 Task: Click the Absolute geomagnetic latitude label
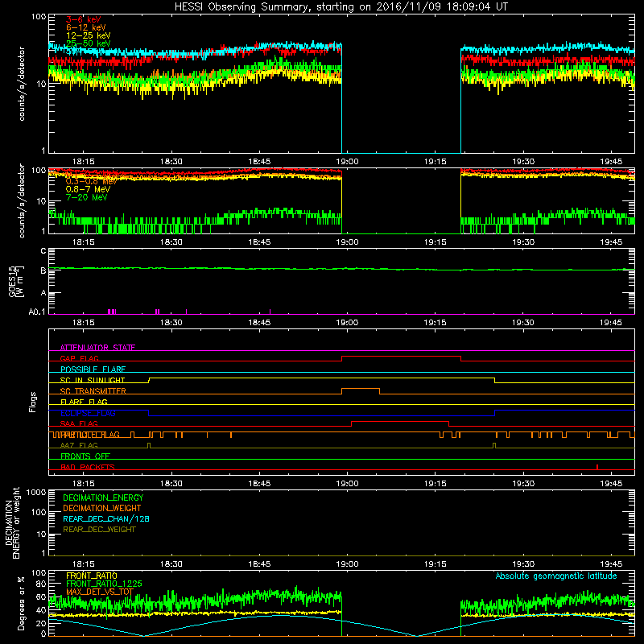(x=556, y=576)
